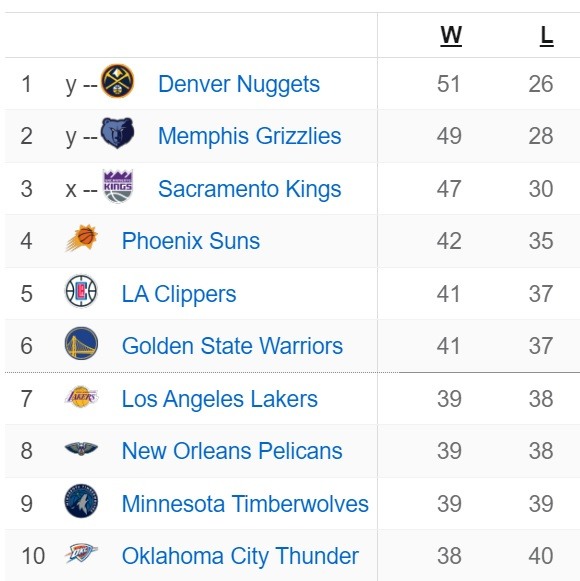This screenshot has width=580, height=581.
Task: Select the Sacramento Kings crown logo
Action: point(117,186)
